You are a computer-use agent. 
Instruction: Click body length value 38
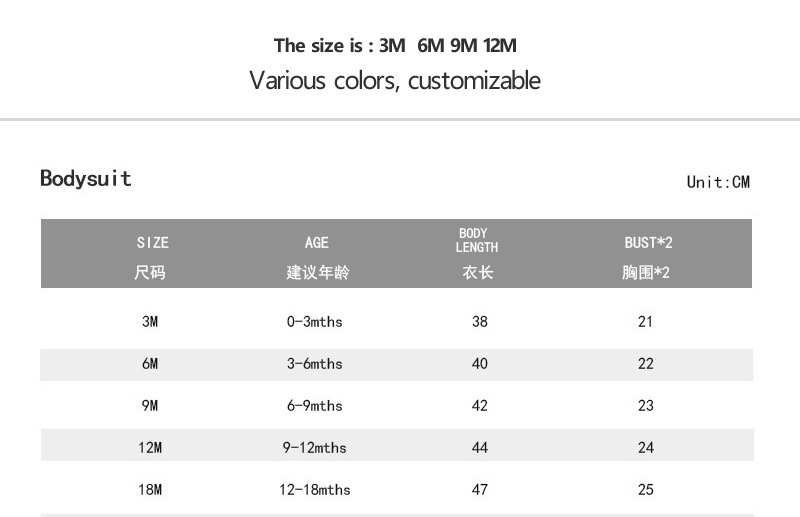click(x=480, y=322)
